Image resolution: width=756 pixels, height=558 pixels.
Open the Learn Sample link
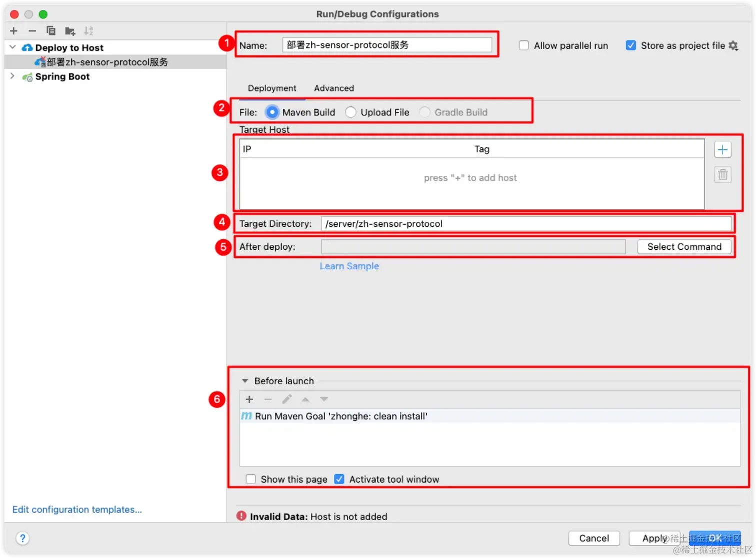point(349,266)
